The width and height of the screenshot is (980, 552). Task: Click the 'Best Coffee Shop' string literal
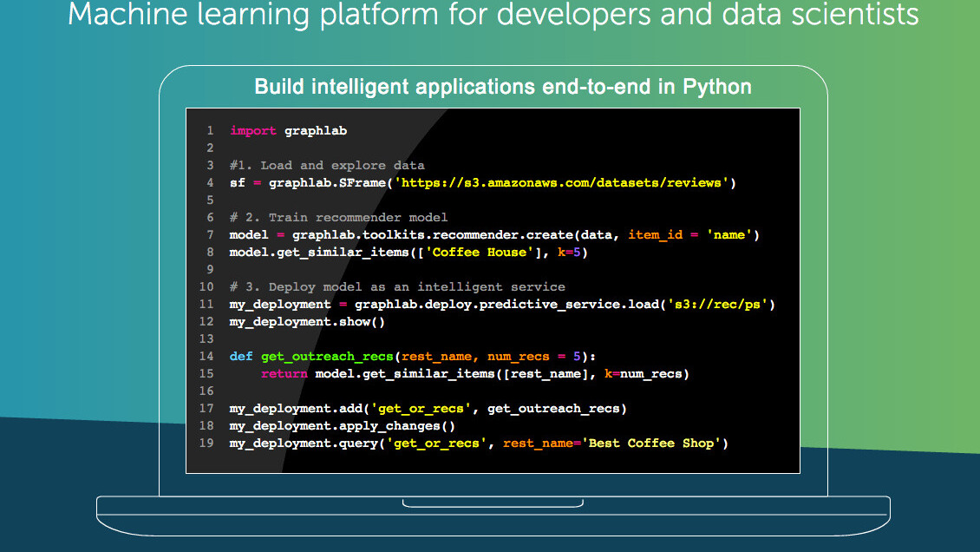click(651, 444)
